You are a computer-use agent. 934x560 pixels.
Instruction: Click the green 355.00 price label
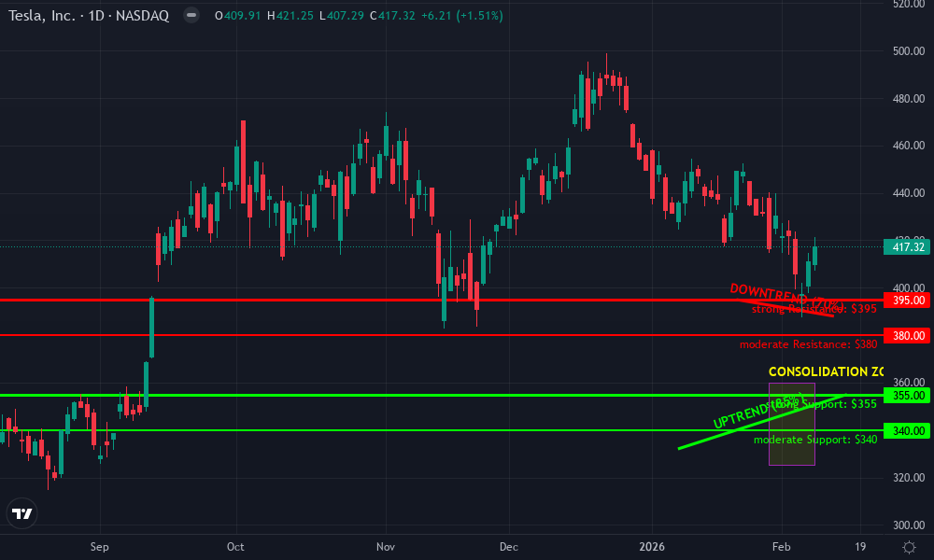tap(908, 396)
